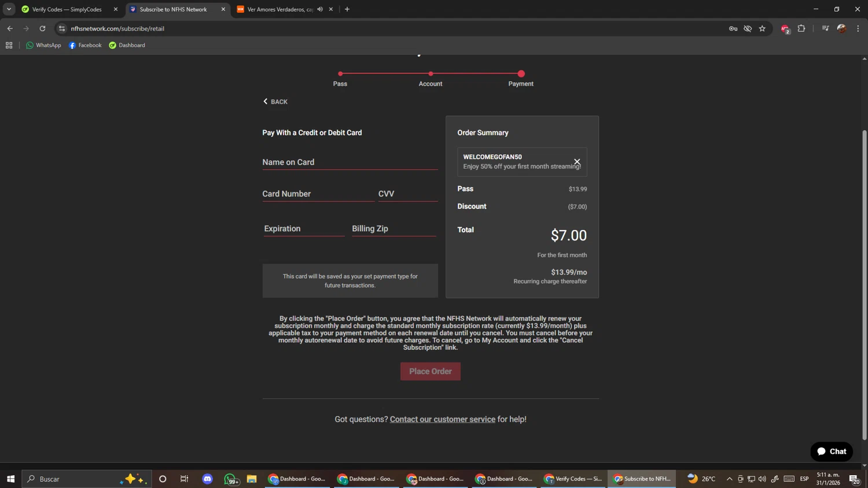Open the 26°C weather widget
868x488 pixels.
(701, 479)
